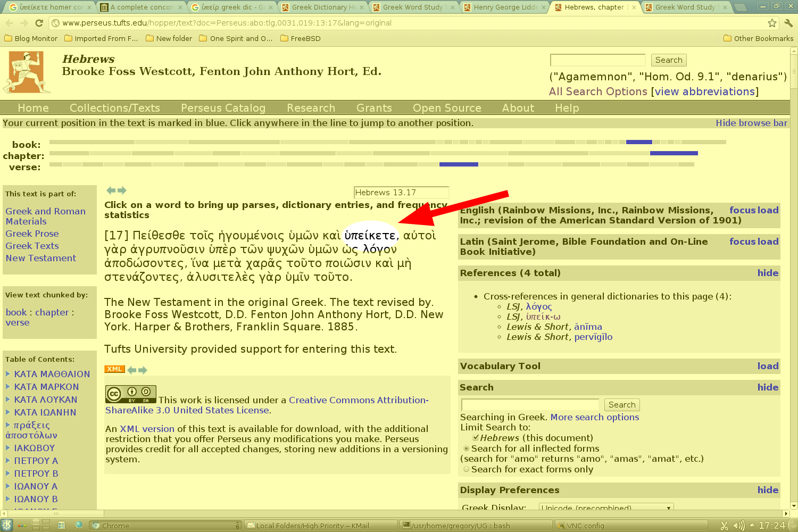Expand ΚΑΤΑ ΛΟΥΚΑΝ in table of contents

(x=8, y=399)
